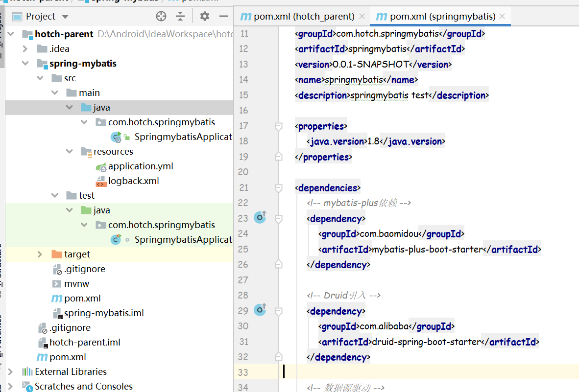579x392 pixels.
Task: Collapse the main folder
Action: click(55, 92)
